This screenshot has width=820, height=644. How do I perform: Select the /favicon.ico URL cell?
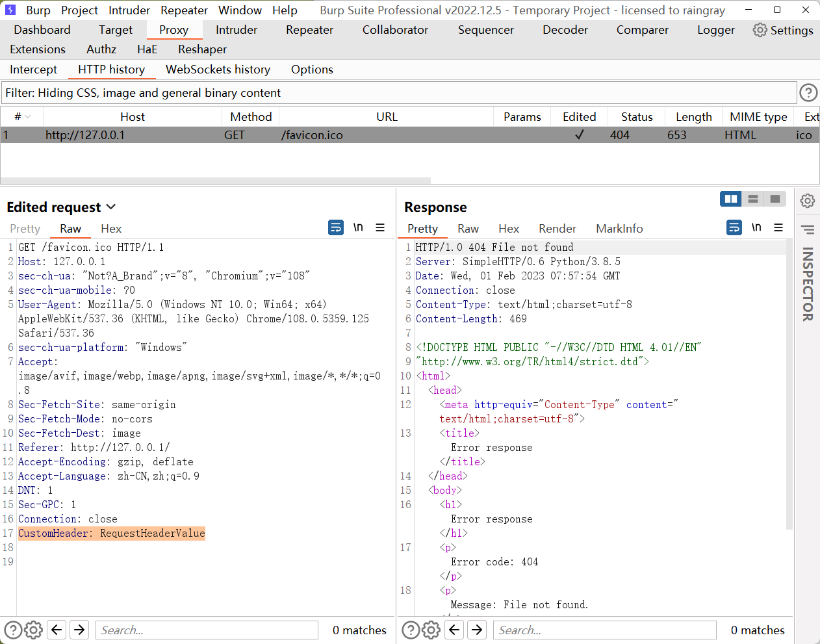coord(387,135)
